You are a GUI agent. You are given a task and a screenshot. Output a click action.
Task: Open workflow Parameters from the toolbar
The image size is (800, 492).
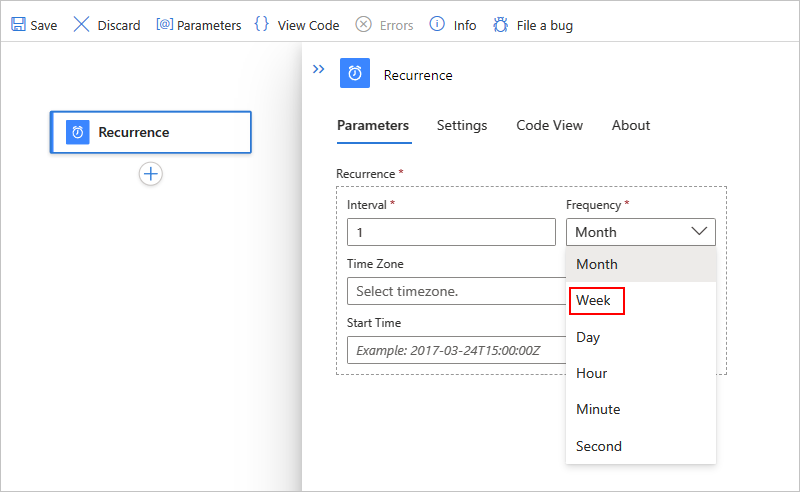198,25
